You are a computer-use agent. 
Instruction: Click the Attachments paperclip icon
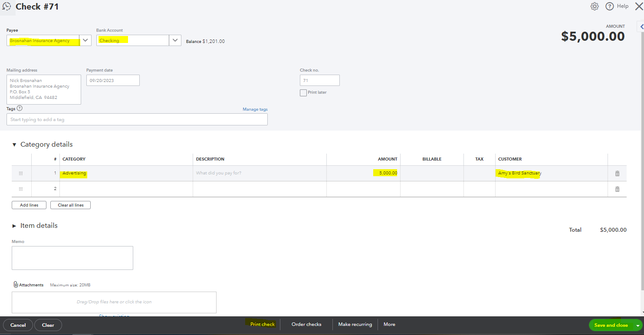tap(16, 285)
